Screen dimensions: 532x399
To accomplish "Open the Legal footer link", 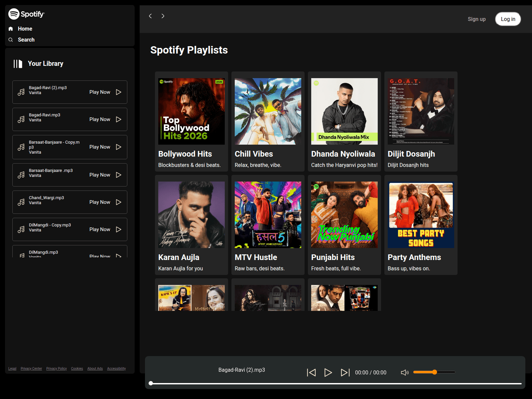I will pyautogui.click(x=12, y=368).
